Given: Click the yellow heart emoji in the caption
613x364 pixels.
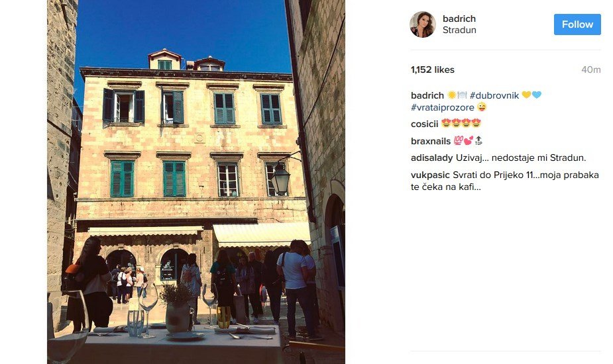Looking at the screenshot, I should 526,95.
